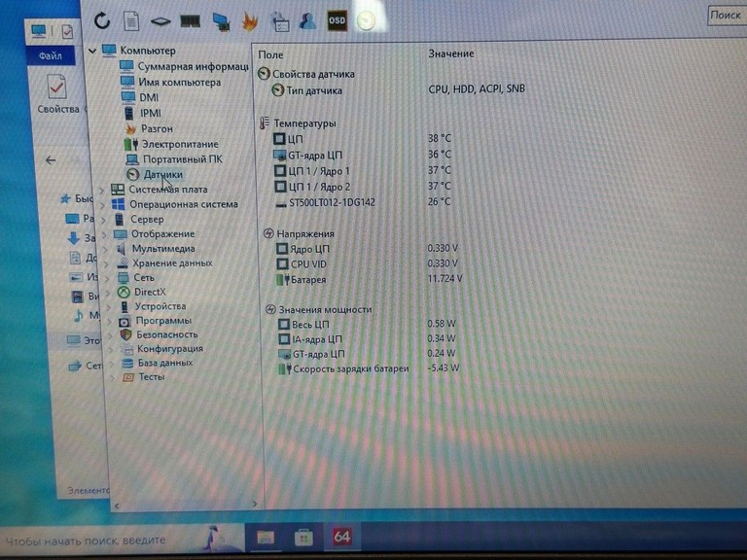This screenshot has height=560, width=747.
Task: Select the GT-ядра ЦП power row
Action: (x=367, y=354)
